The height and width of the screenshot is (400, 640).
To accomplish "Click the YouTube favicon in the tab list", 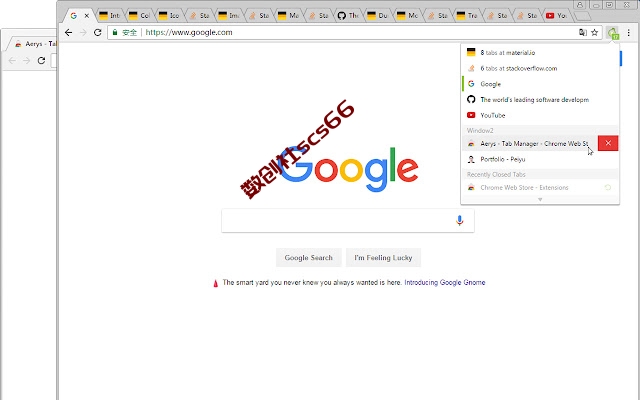I will point(471,115).
